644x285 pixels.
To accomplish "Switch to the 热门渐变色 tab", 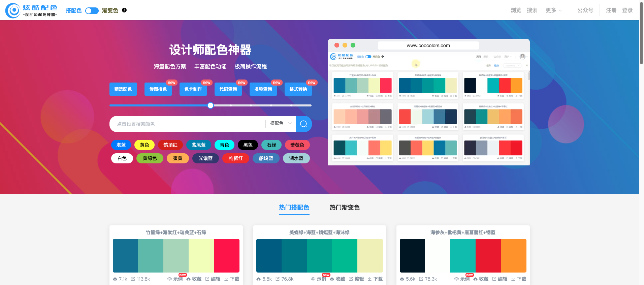I will [x=345, y=208].
